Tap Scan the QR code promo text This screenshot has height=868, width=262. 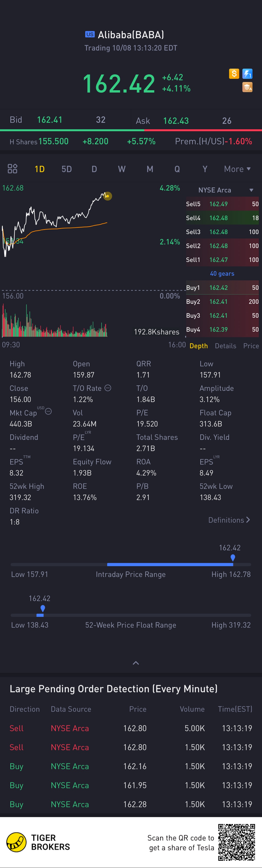pos(181,842)
